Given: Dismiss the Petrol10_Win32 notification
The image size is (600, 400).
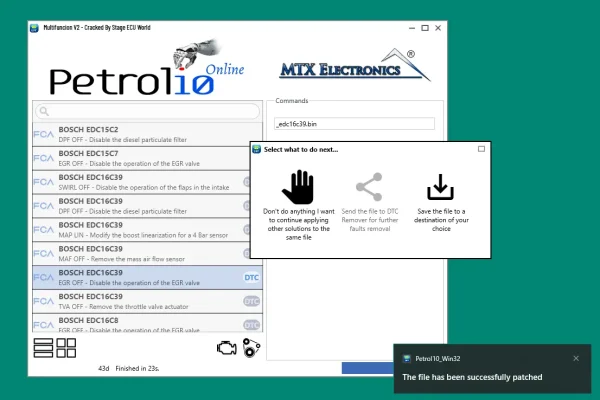Looking at the screenshot, I should click(575, 357).
